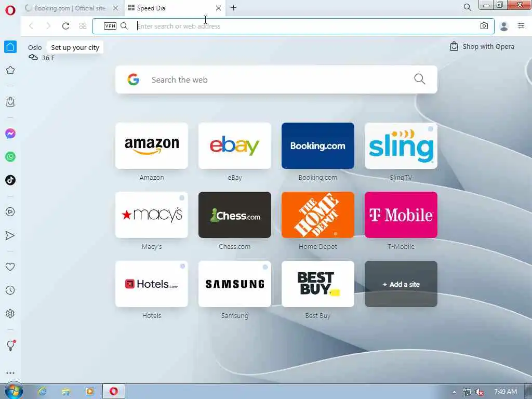The height and width of the screenshot is (399, 532).
Task: Close the Booking.com tab
Action: click(x=116, y=8)
